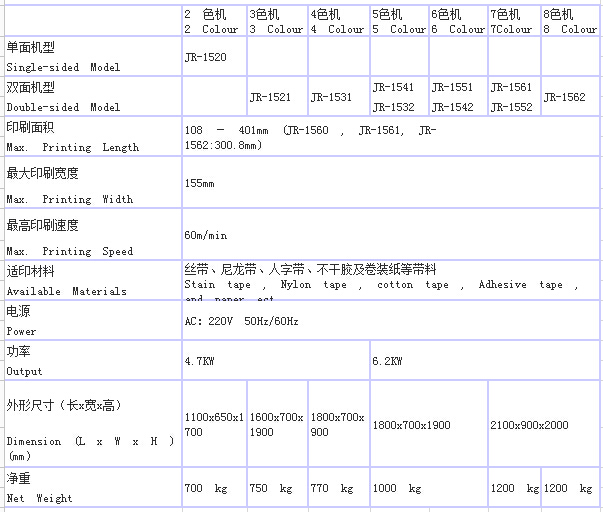Click the 最高印刷速度 Chinese label
Viewport: 603px width, 512px height.
(42, 225)
